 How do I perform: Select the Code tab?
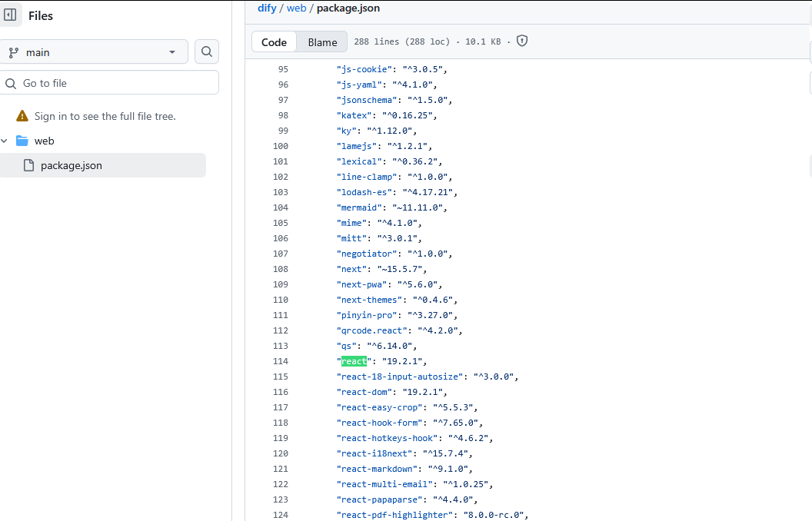[x=274, y=41]
